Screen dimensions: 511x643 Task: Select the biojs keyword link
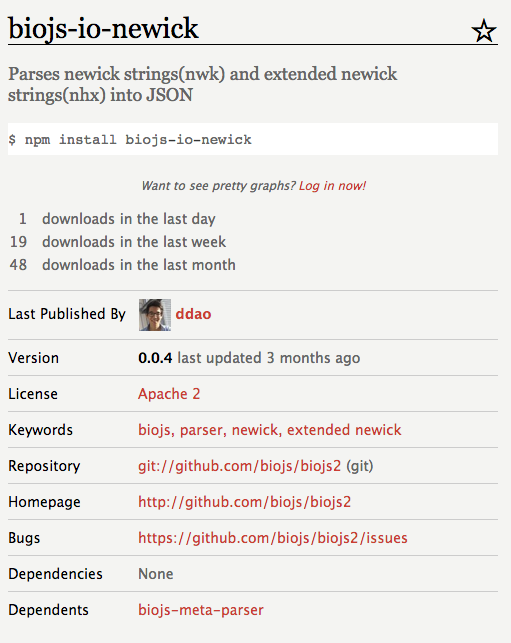coord(154,430)
